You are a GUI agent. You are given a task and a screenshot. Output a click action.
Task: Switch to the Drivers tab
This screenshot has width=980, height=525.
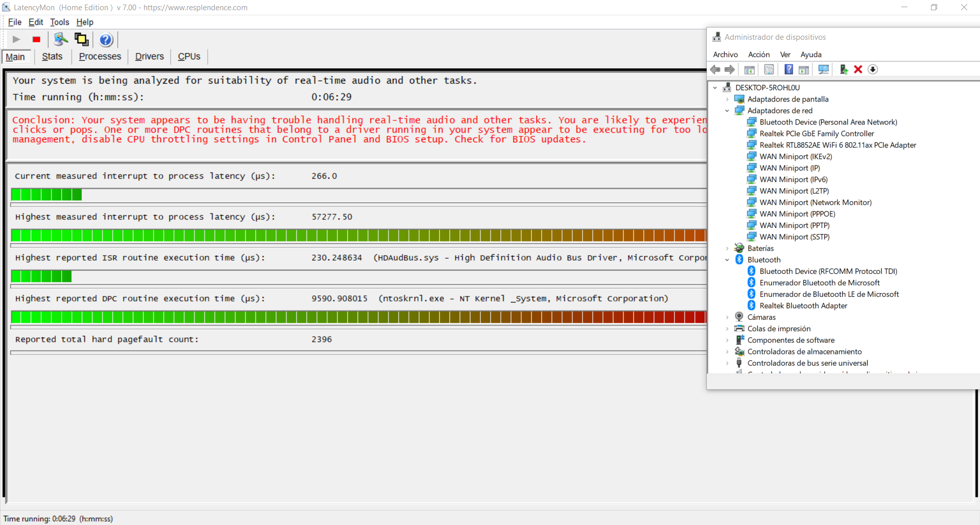[150, 57]
